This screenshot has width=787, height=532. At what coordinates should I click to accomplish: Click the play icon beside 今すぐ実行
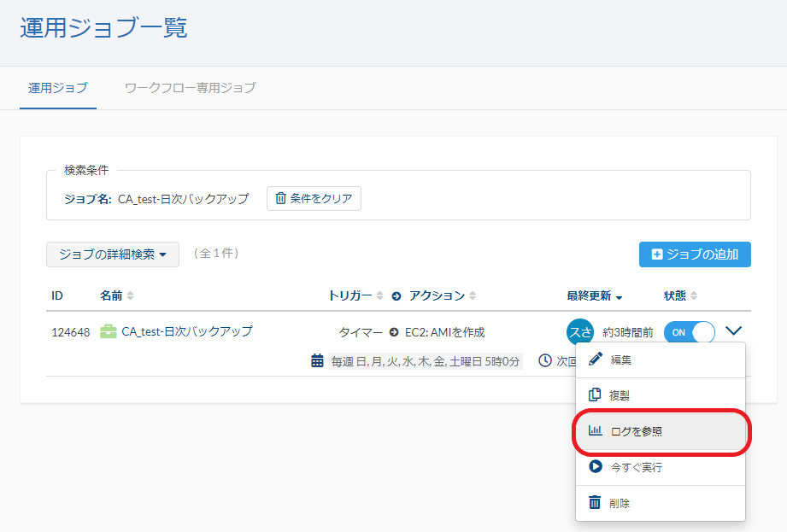(x=596, y=467)
